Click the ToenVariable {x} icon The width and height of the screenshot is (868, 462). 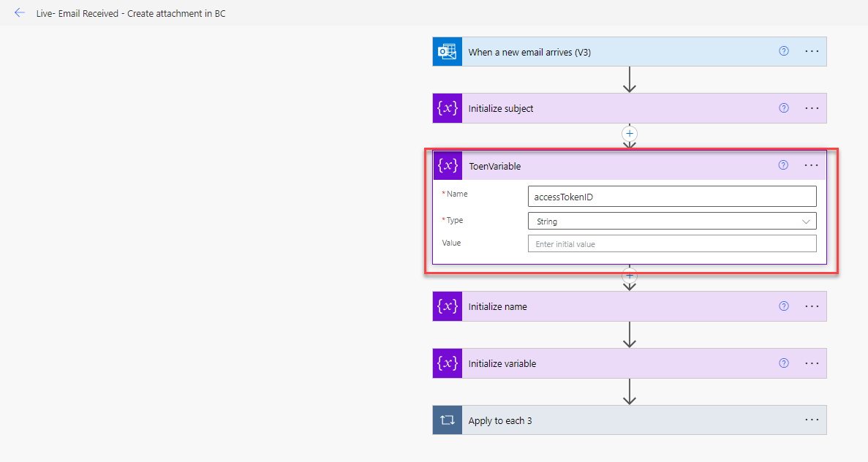click(447, 165)
